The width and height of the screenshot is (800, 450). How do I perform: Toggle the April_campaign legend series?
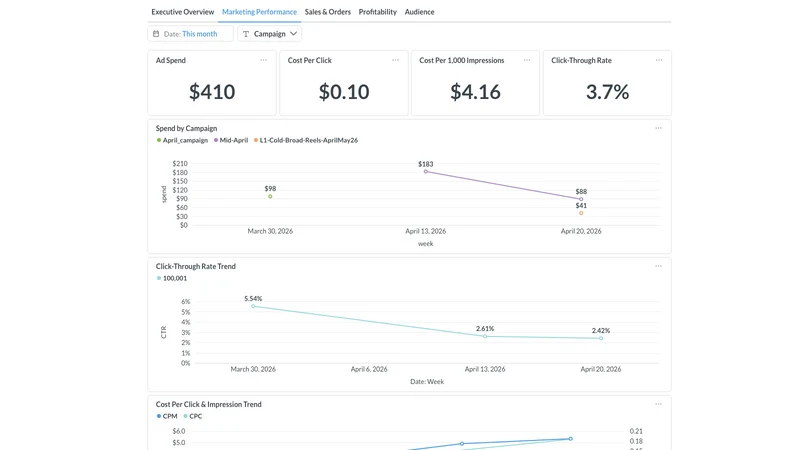[x=182, y=140]
